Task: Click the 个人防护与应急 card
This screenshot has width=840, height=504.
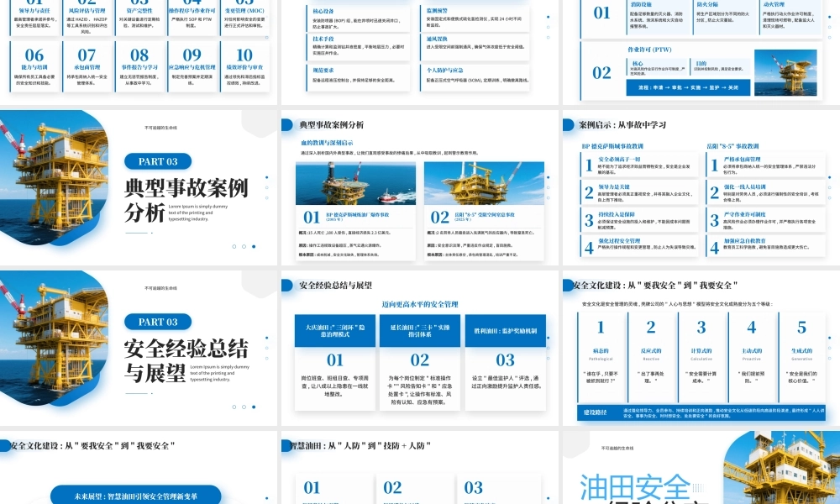Action: point(475,77)
